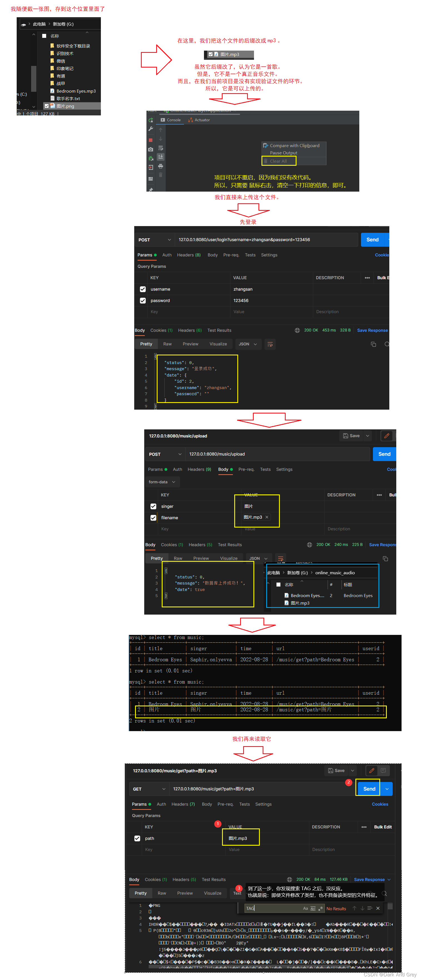
Task: Uncheck the path parameter checkbox
Action: click(137, 838)
